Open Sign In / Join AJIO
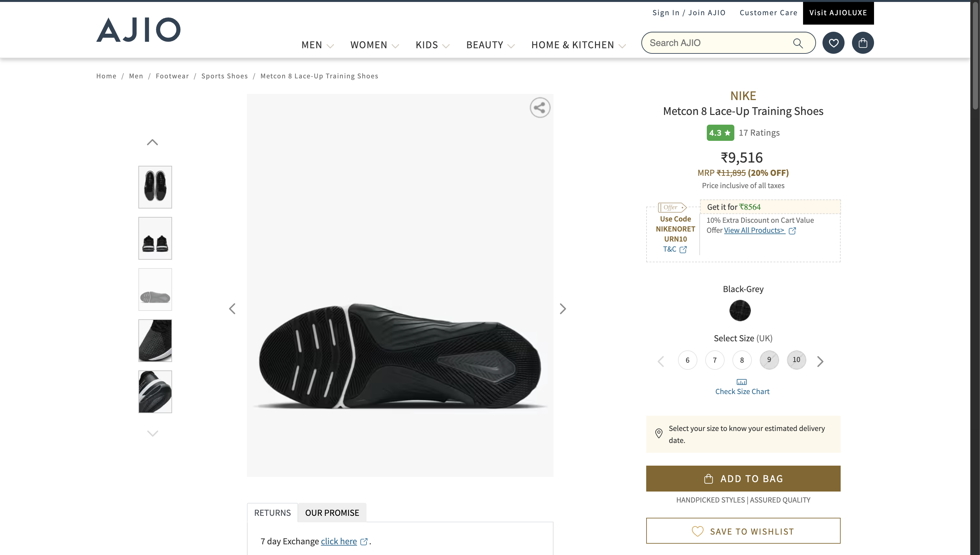The image size is (980, 555). click(689, 13)
